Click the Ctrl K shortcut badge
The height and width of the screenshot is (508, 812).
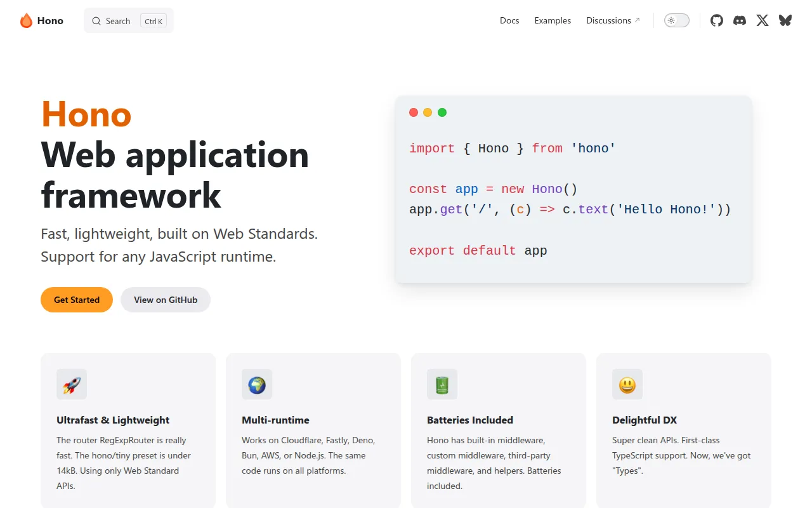point(154,21)
